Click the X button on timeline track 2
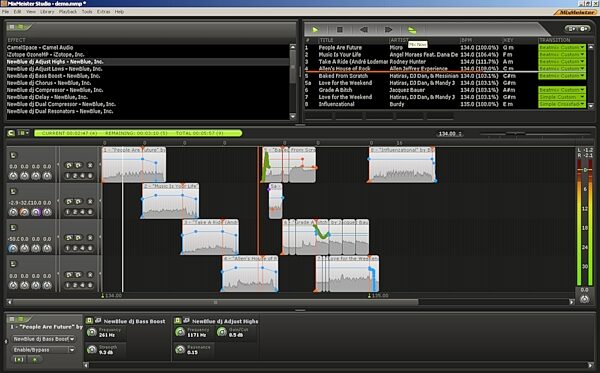Screen dimensions: 600x373 tap(90, 202)
